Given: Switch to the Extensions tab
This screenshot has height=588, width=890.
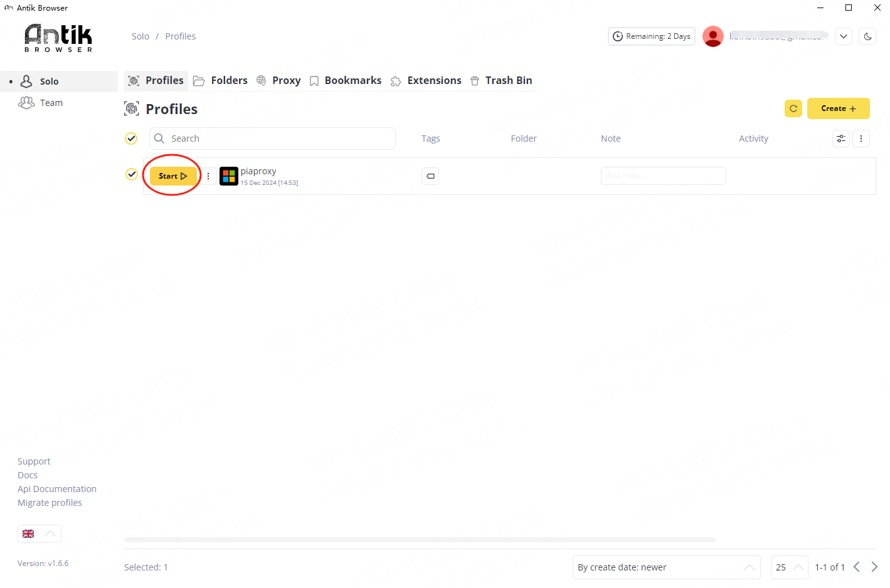Looking at the screenshot, I should pyautogui.click(x=426, y=80).
